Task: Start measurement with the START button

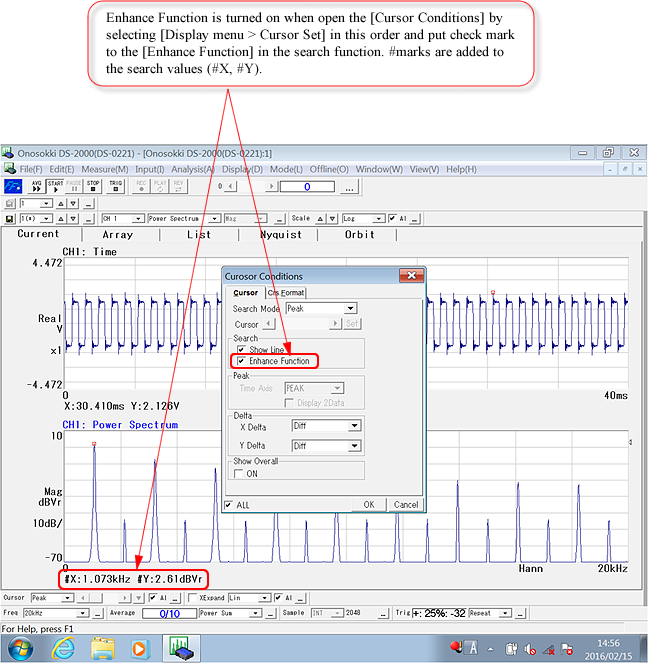Action: coord(55,186)
